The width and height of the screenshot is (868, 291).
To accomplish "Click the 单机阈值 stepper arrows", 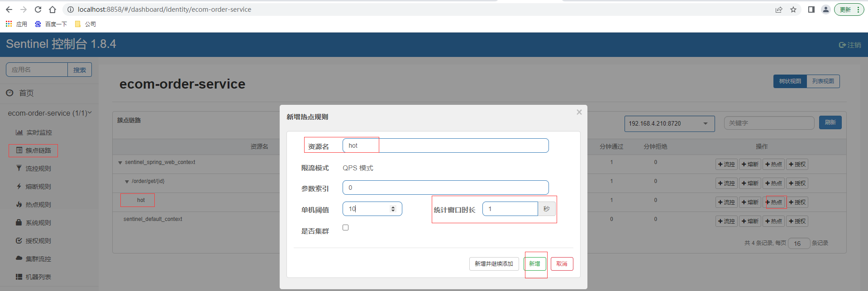I will click(393, 209).
